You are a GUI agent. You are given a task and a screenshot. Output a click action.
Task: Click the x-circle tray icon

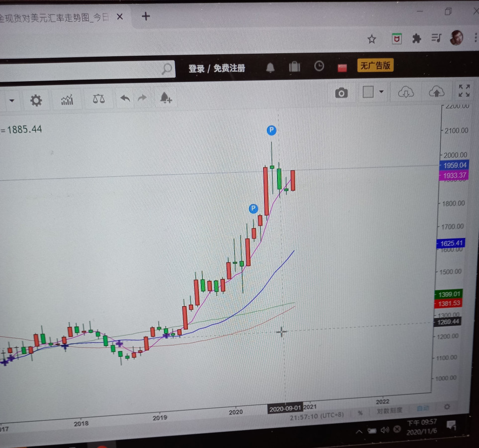397,429
